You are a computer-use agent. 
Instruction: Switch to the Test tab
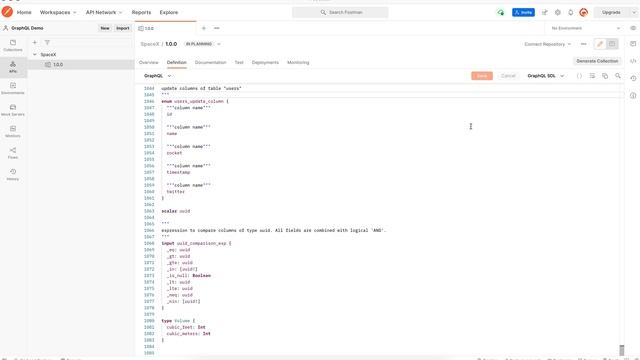coord(239,62)
